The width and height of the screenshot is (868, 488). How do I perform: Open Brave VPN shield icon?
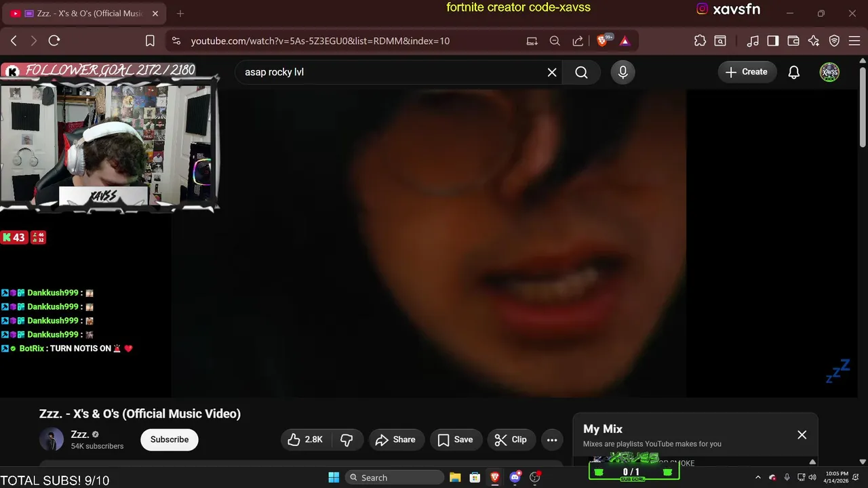point(835,41)
